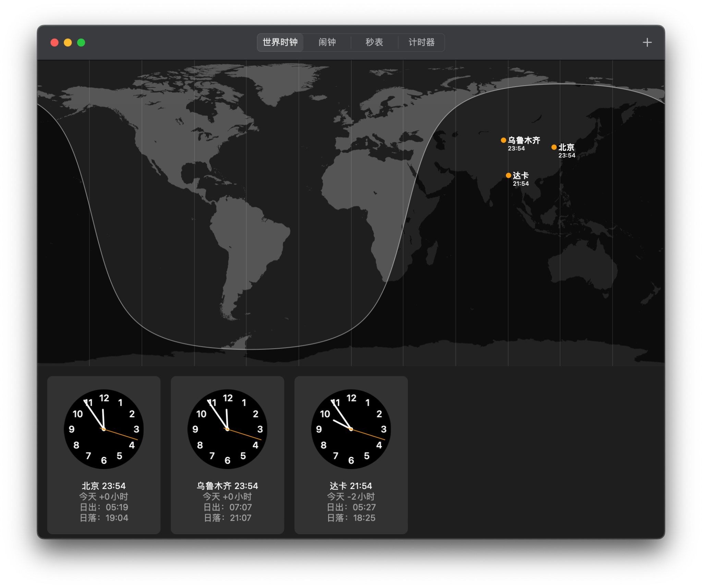Viewport: 702px width, 588px height.
Task: Open the 秒表 tab
Action: point(374,42)
